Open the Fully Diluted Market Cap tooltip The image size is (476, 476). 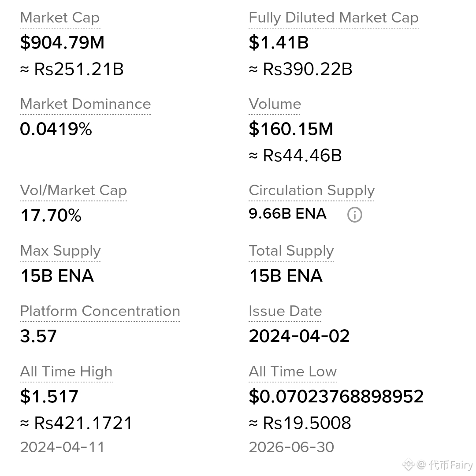(x=334, y=18)
